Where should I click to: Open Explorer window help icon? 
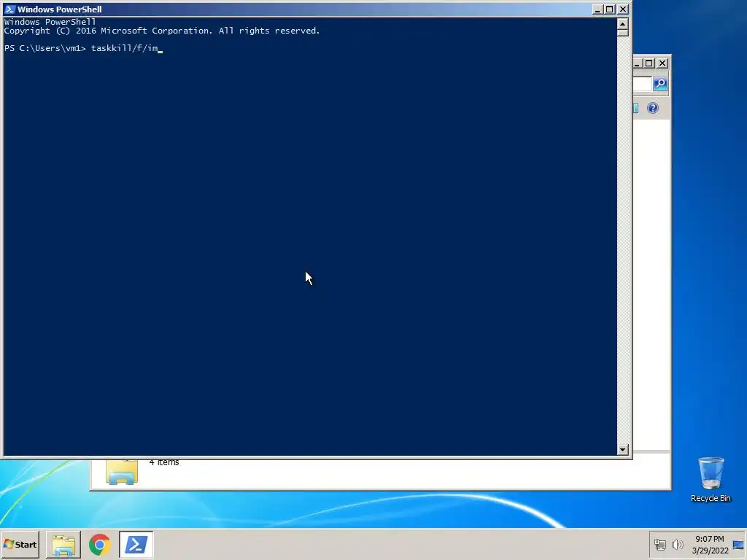(x=653, y=108)
